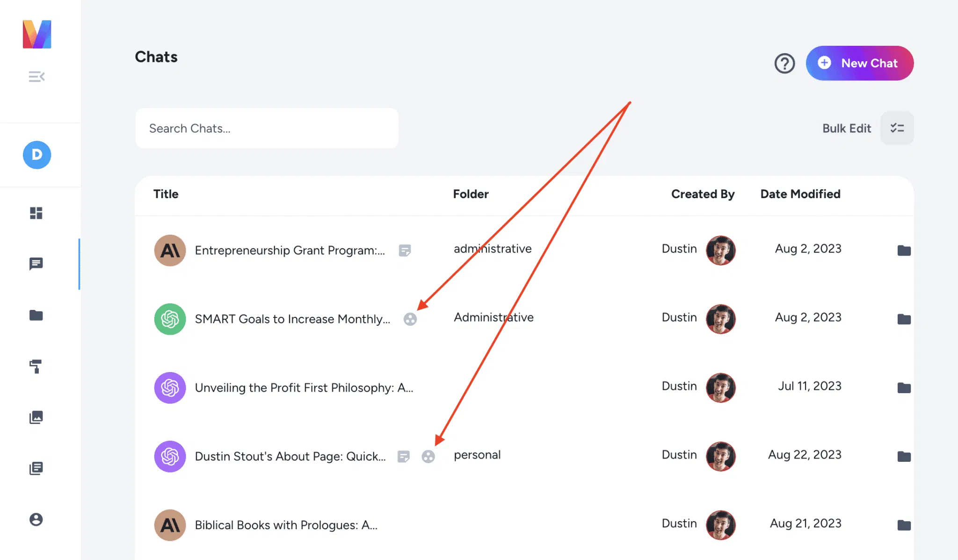The width and height of the screenshot is (958, 560).
Task: Collapse the sidebar menu icon
Action: 36,77
